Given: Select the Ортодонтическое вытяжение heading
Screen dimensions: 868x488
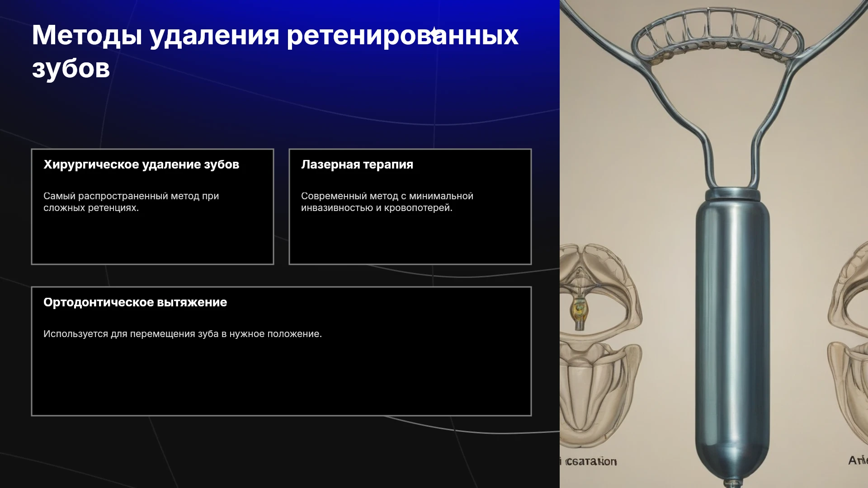Looking at the screenshot, I should 135,302.
